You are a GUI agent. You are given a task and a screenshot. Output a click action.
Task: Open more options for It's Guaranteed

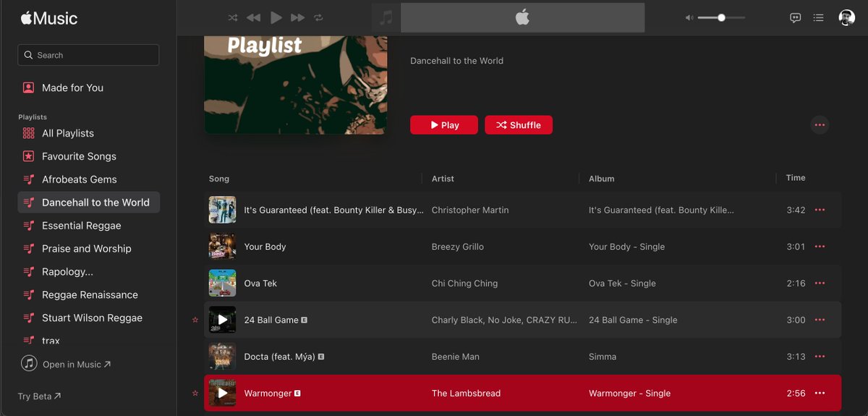(x=820, y=210)
